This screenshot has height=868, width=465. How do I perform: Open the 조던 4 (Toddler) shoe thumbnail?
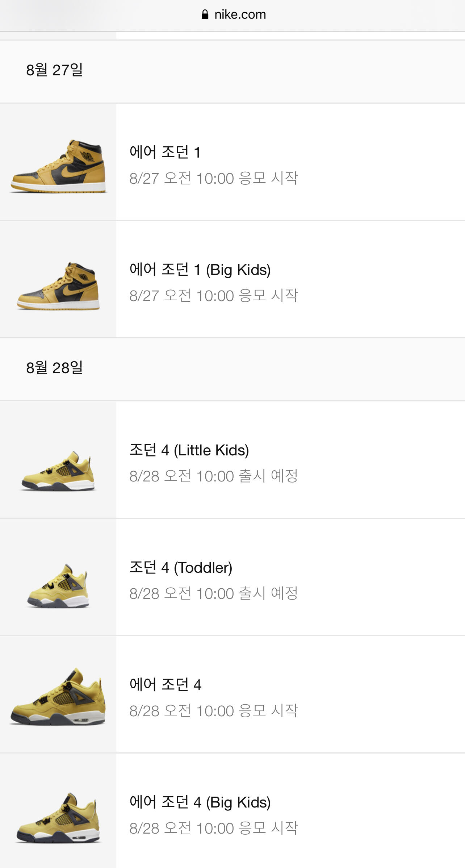pos(58,577)
